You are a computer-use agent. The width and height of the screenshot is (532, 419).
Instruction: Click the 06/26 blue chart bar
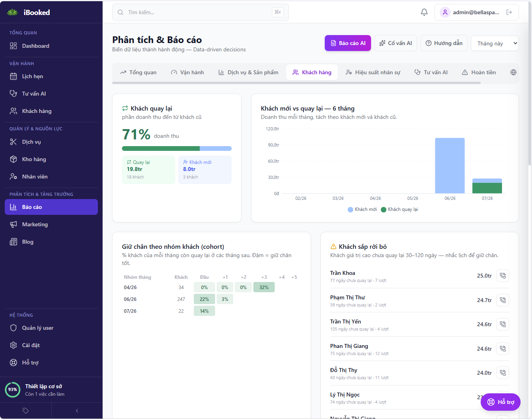click(450, 165)
